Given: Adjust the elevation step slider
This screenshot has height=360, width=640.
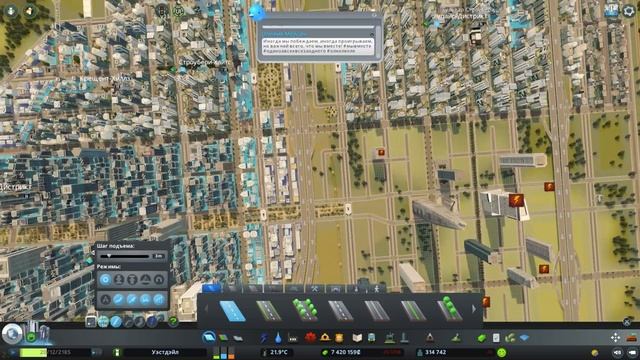Looking at the screenshot, I should coord(125,256).
